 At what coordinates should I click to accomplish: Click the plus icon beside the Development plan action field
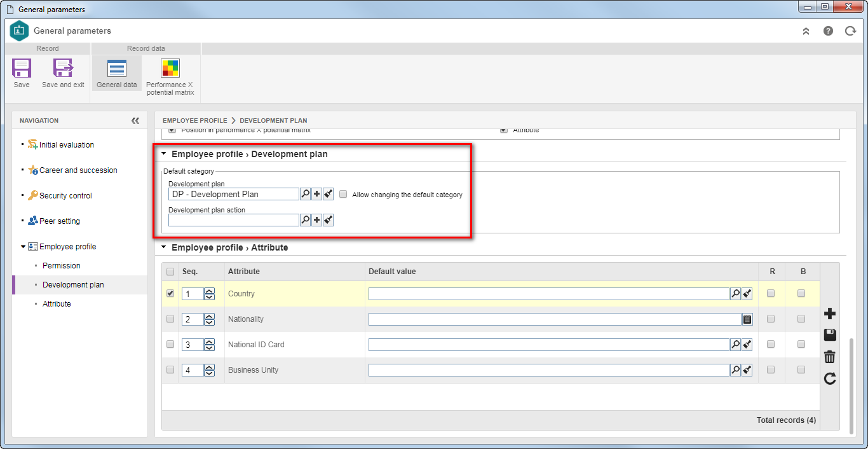tap(316, 220)
